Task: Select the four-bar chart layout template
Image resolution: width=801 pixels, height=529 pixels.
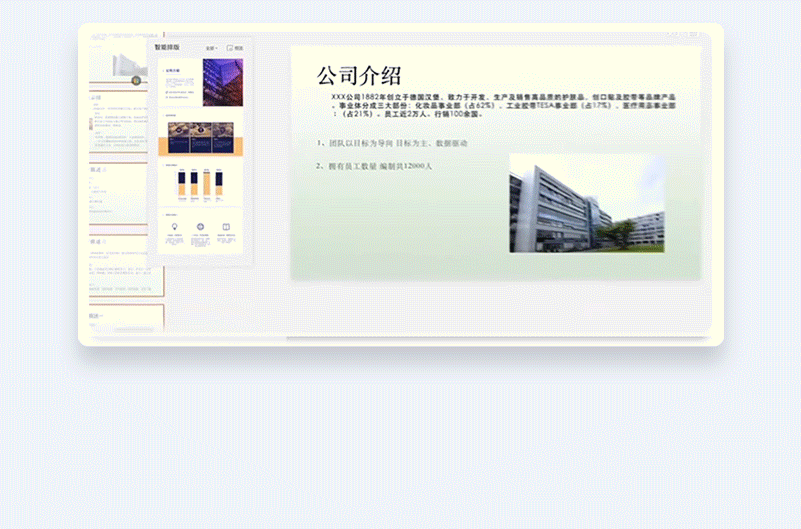Action: (201, 183)
